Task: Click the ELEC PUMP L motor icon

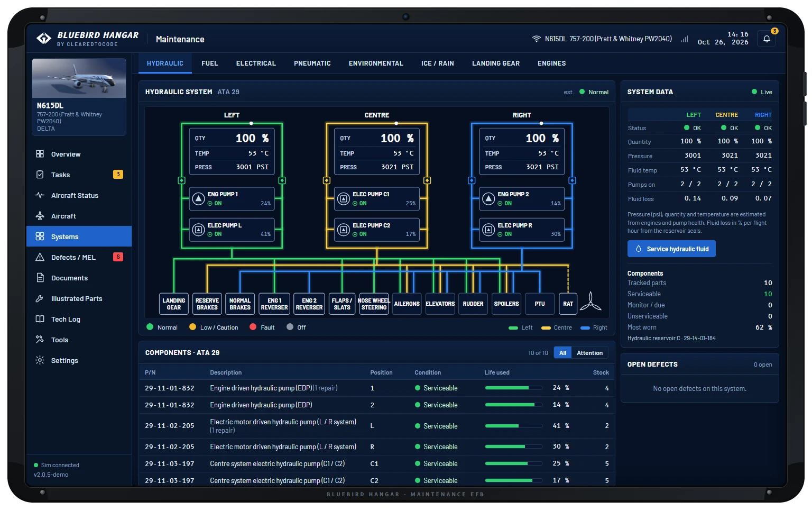Action: 198,230
